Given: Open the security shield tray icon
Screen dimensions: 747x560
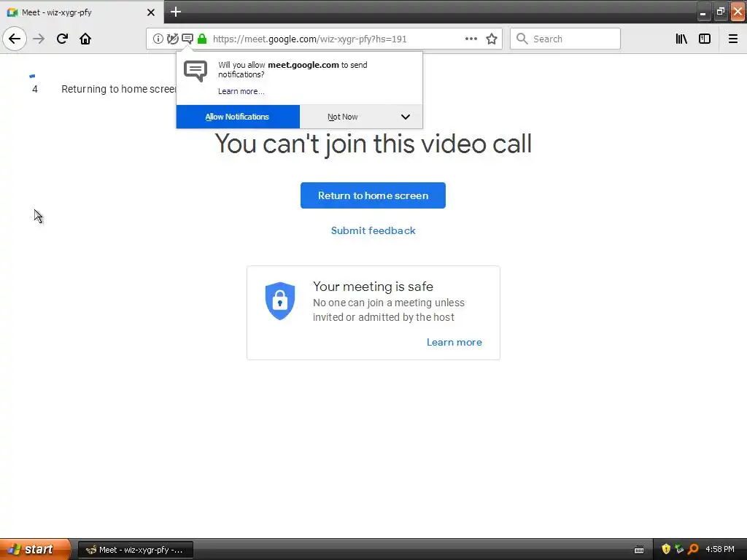Looking at the screenshot, I should coord(666,549).
